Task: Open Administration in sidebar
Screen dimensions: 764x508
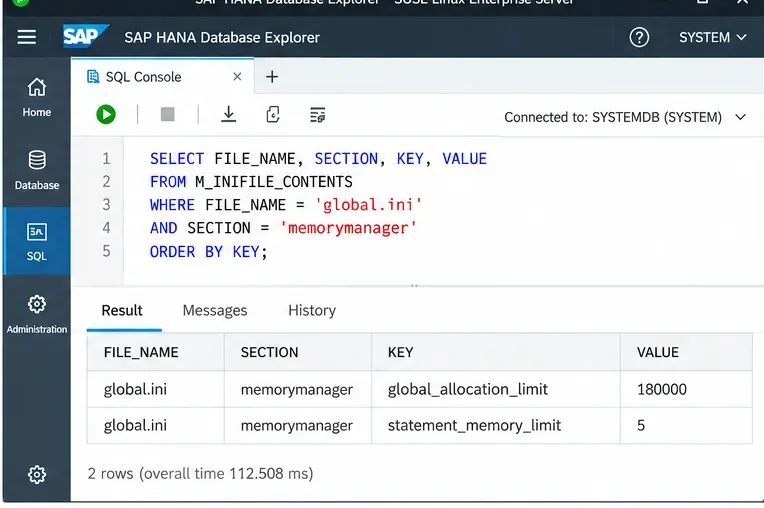Action: [37, 315]
